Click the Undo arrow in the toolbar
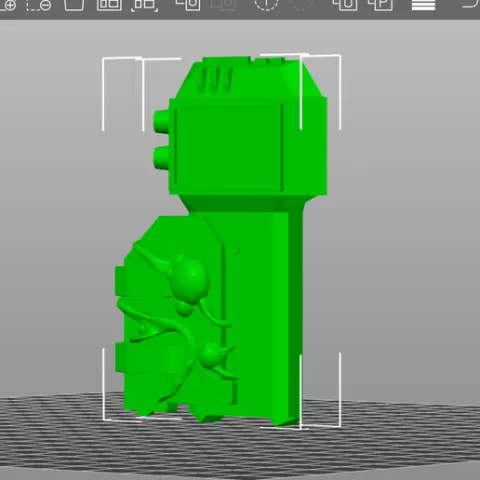 click(x=471, y=3)
